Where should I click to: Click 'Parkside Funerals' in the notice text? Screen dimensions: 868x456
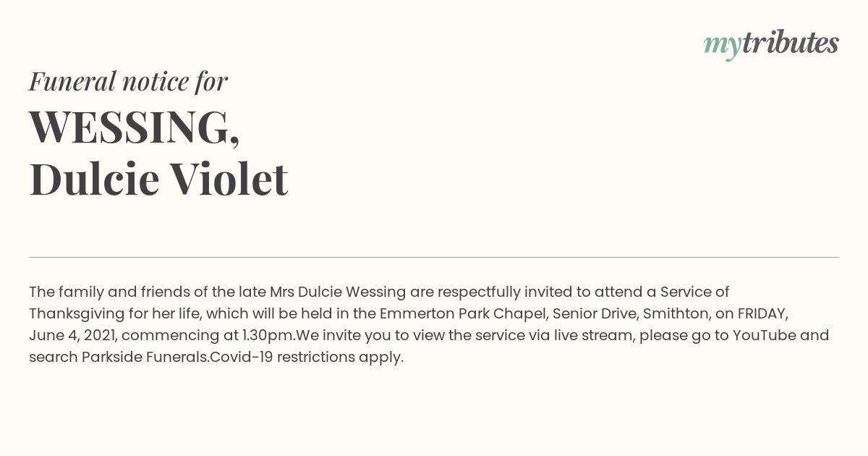click(x=145, y=357)
